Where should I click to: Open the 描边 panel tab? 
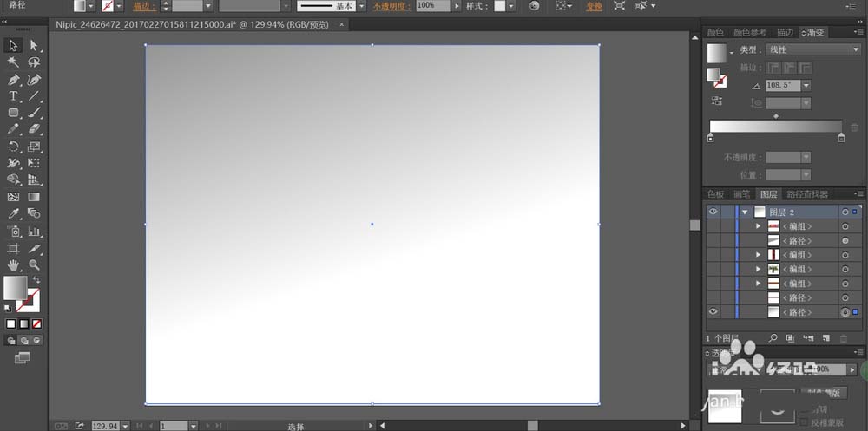point(785,33)
